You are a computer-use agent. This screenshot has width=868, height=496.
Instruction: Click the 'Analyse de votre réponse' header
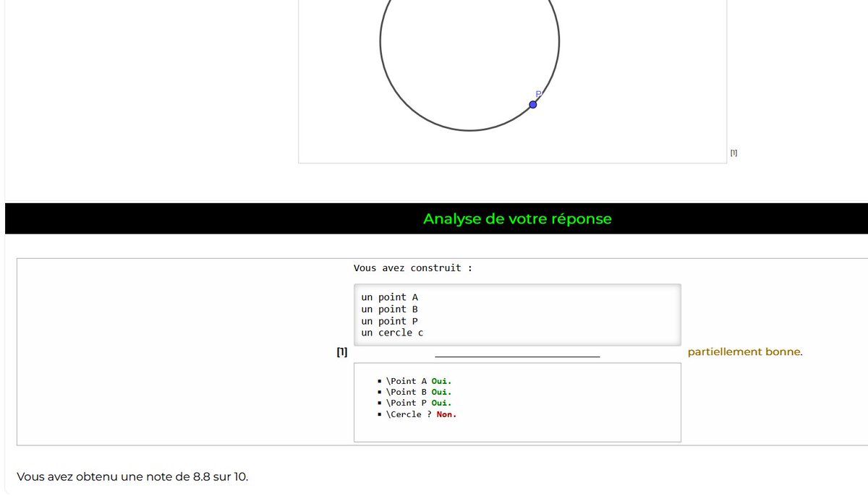coord(517,218)
